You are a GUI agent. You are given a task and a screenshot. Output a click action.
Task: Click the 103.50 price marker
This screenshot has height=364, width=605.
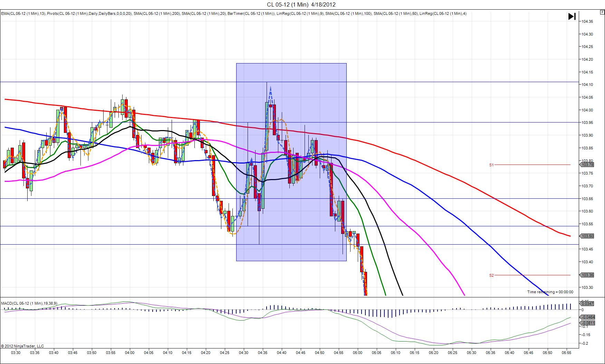(x=587, y=236)
